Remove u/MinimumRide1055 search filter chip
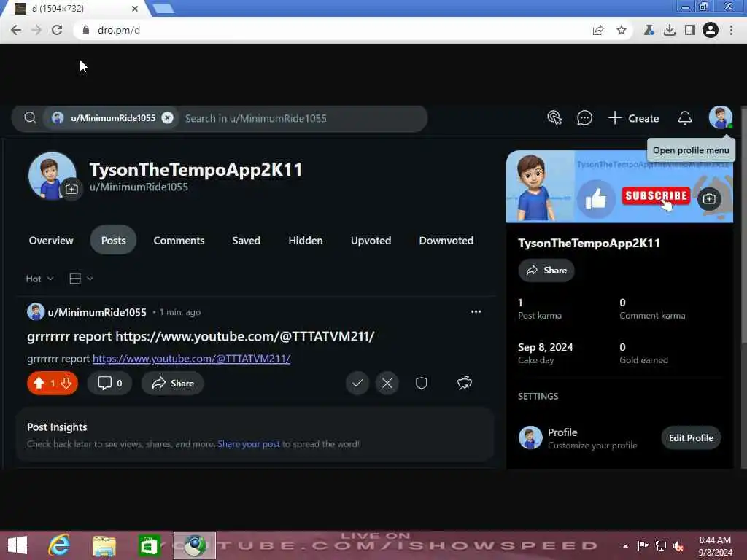The image size is (747, 560). pos(167,117)
